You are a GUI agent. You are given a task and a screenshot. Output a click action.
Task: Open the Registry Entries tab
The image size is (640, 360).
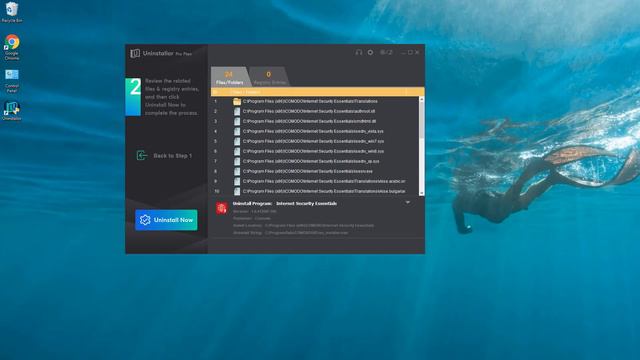[x=269, y=77]
